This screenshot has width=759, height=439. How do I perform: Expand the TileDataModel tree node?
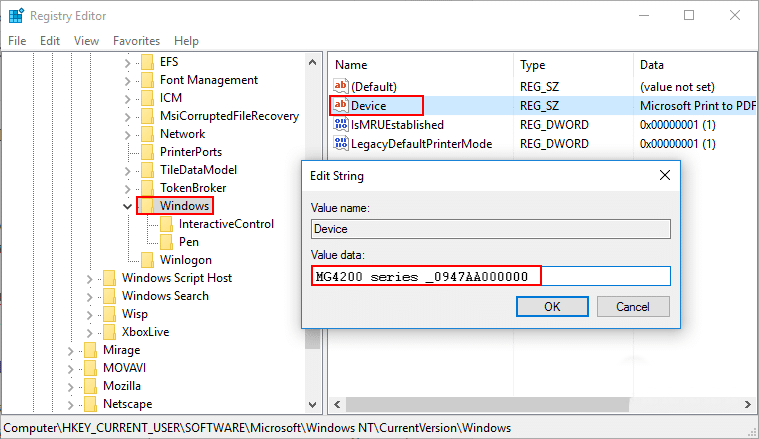pos(127,171)
